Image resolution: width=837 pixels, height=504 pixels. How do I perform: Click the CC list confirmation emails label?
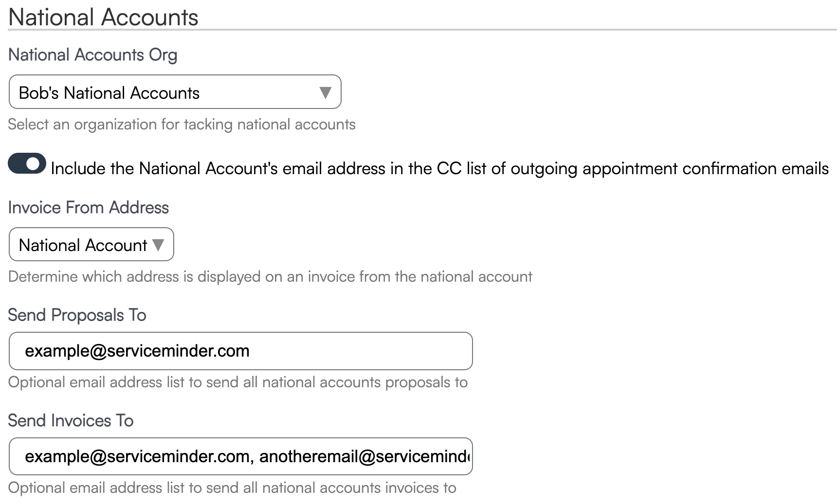tap(439, 168)
